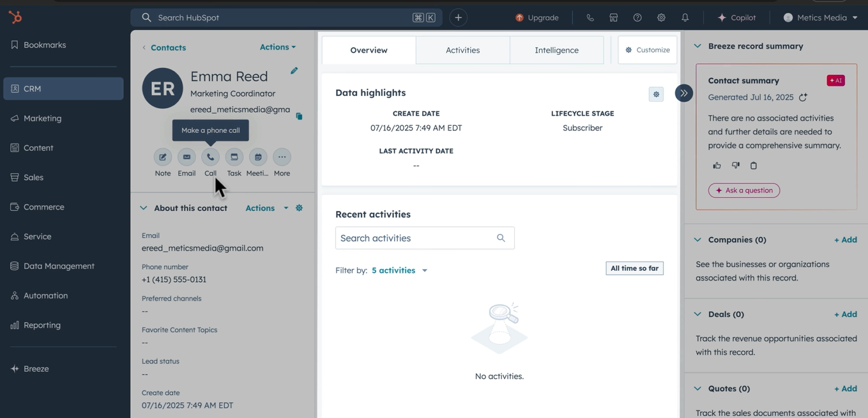Give thumbs down on the Contact summary
Image resolution: width=868 pixels, height=418 pixels.
pyautogui.click(x=735, y=165)
